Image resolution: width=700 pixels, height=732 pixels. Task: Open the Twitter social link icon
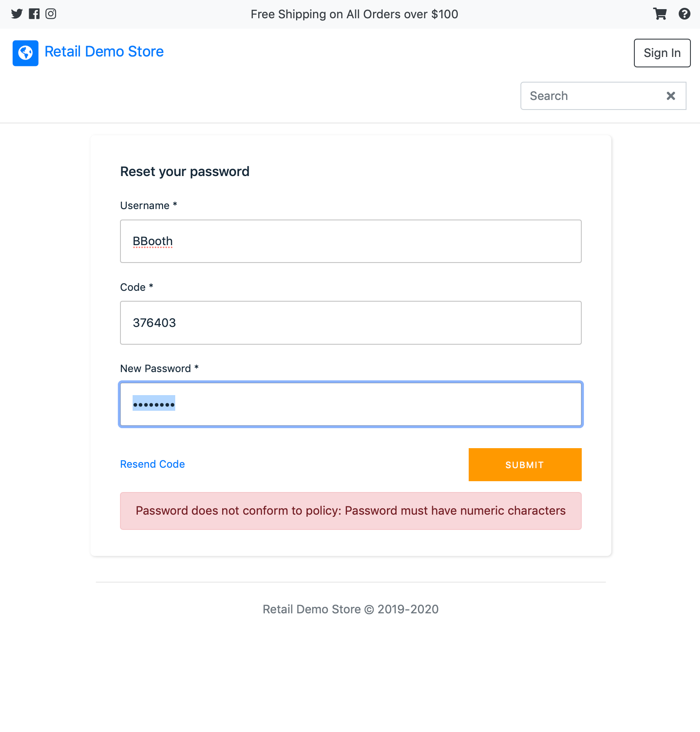click(x=17, y=14)
